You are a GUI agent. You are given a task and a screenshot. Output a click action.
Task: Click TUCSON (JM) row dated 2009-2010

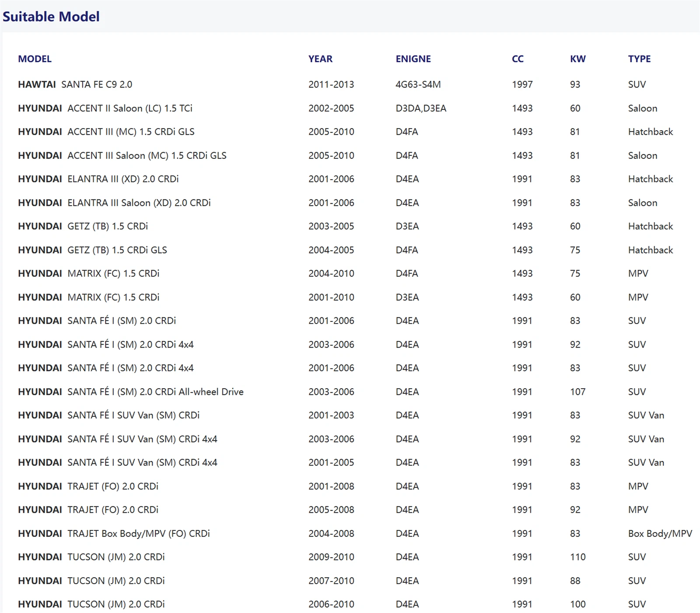click(x=350, y=557)
